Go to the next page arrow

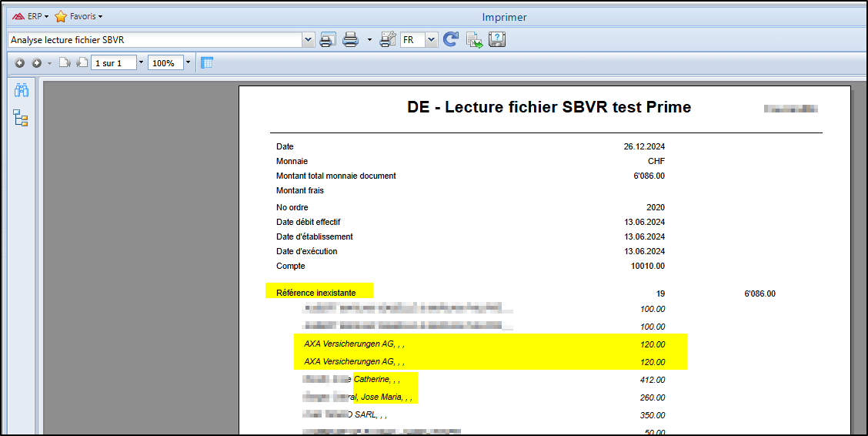(x=36, y=63)
